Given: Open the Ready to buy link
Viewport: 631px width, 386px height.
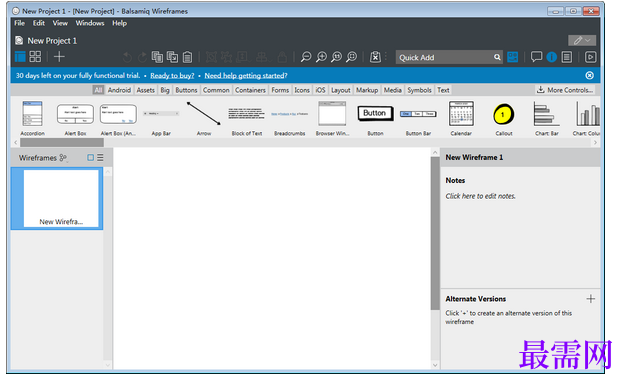Looking at the screenshot, I should click(172, 76).
